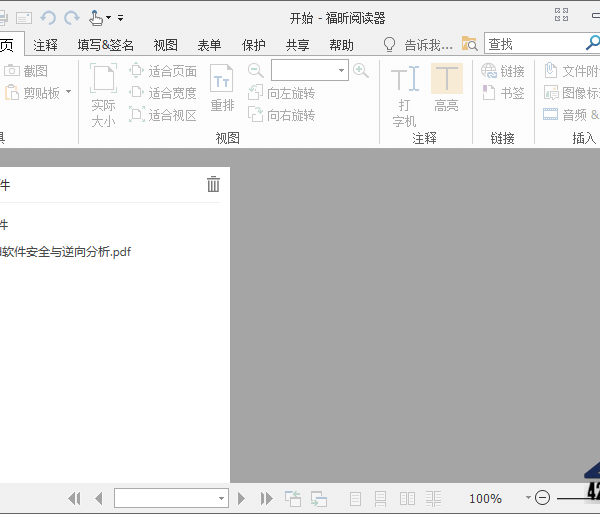This screenshot has height=514, width=600.
Task: Click the trash icon to clear recent files
Action: click(x=213, y=184)
